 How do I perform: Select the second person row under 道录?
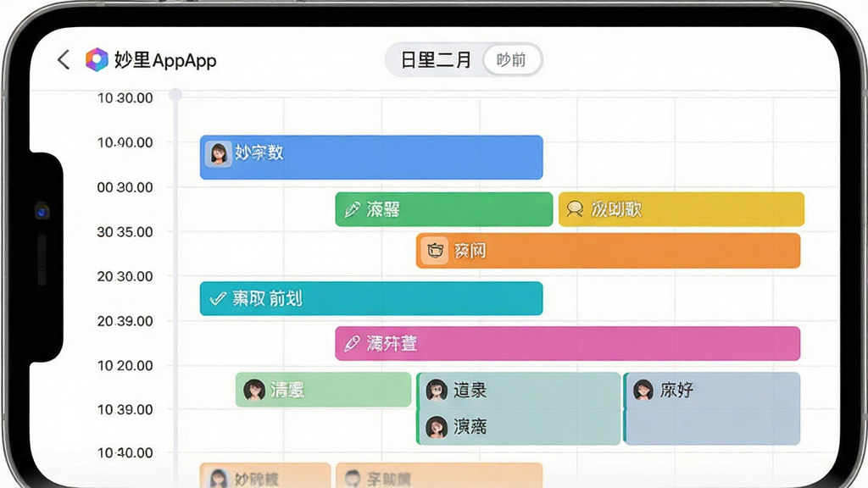click(518, 427)
